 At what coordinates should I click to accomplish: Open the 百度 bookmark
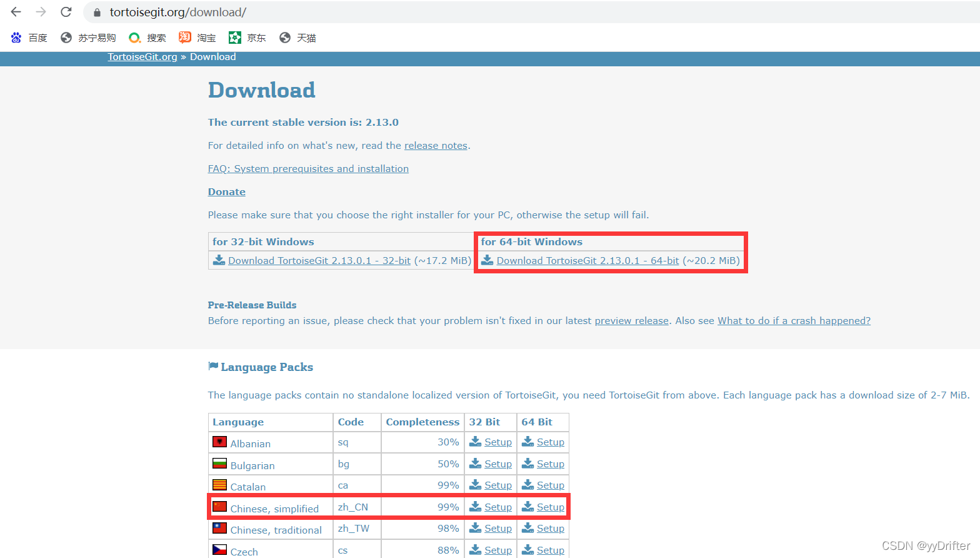[29, 38]
